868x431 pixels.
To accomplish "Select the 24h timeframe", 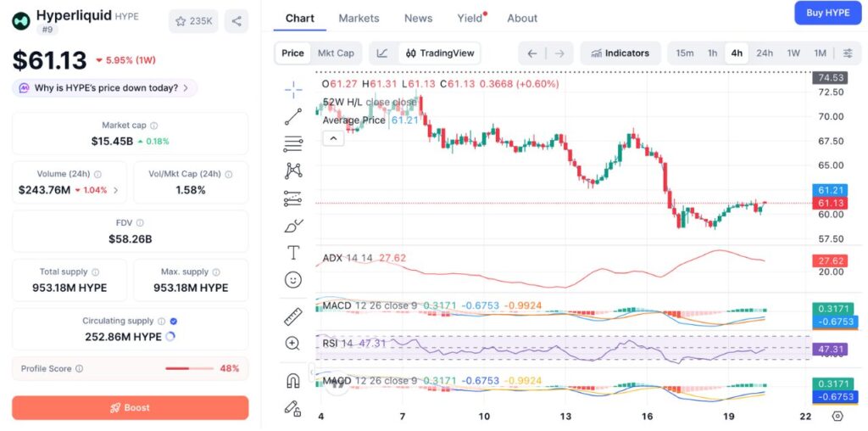I will pyautogui.click(x=765, y=53).
